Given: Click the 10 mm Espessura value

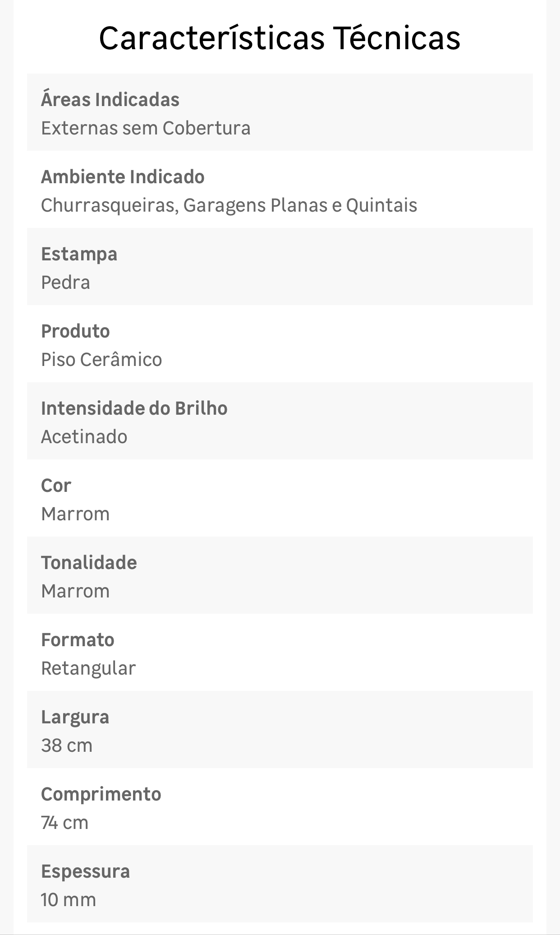Looking at the screenshot, I should (x=69, y=900).
